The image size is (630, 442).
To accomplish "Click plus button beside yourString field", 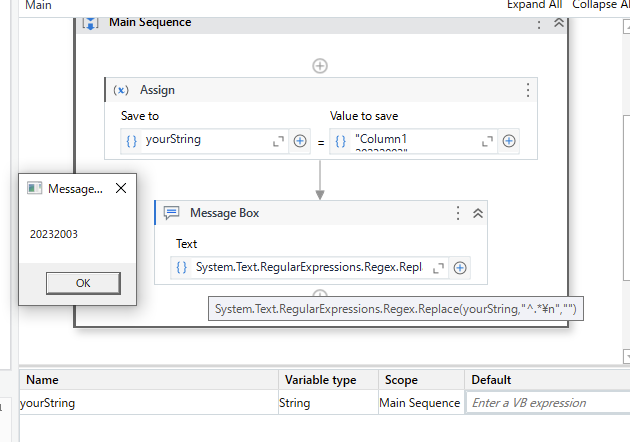I will [300, 141].
